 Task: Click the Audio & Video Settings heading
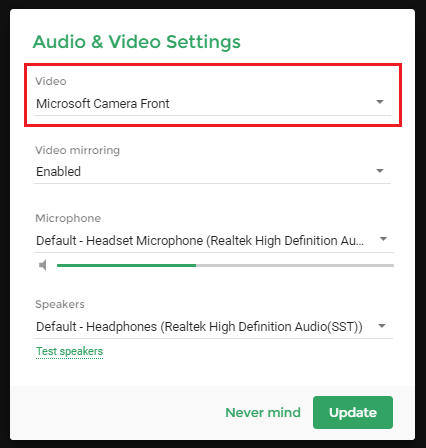coord(137,42)
